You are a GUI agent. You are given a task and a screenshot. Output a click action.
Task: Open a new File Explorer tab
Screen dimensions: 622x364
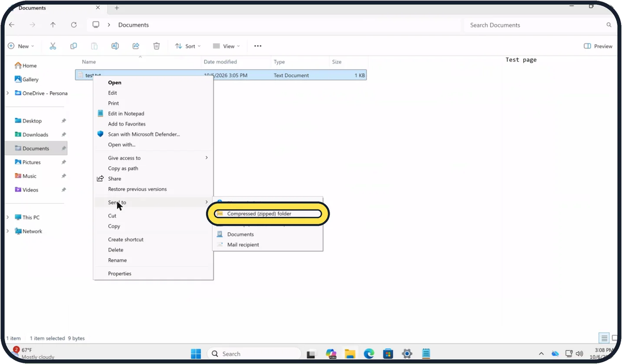pos(117,8)
